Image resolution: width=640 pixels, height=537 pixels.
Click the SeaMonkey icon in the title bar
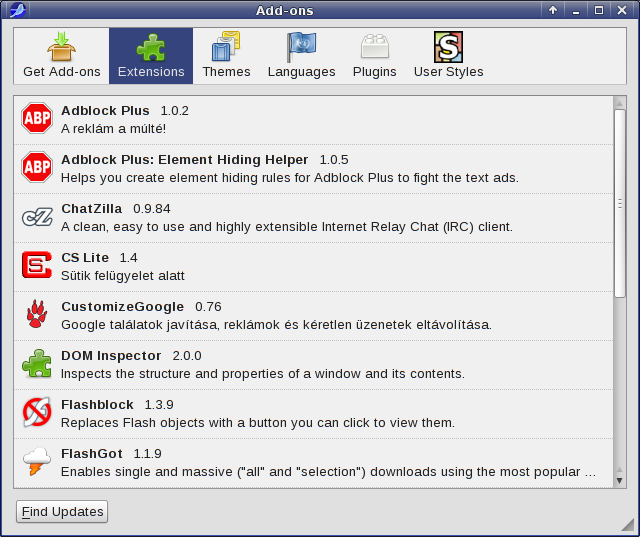(18, 10)
